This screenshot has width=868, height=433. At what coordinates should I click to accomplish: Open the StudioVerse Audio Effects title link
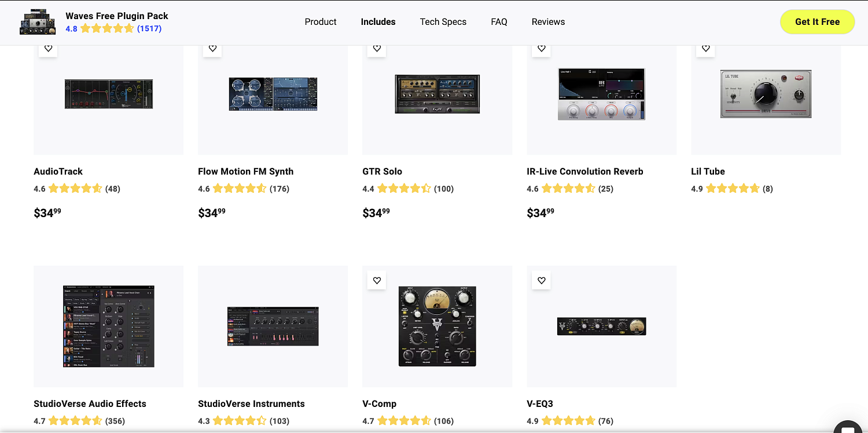click(x=90, y=403)
